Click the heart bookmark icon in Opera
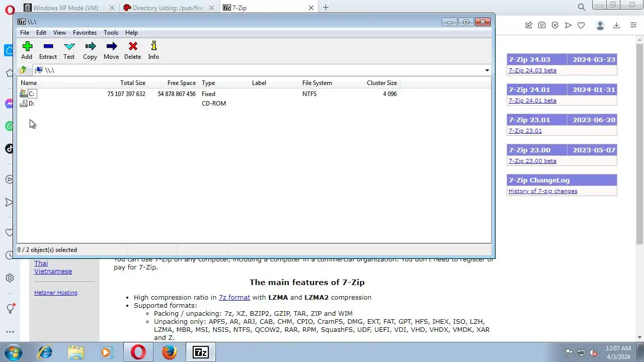The image size is (644, 362). [x=581, y=25]
